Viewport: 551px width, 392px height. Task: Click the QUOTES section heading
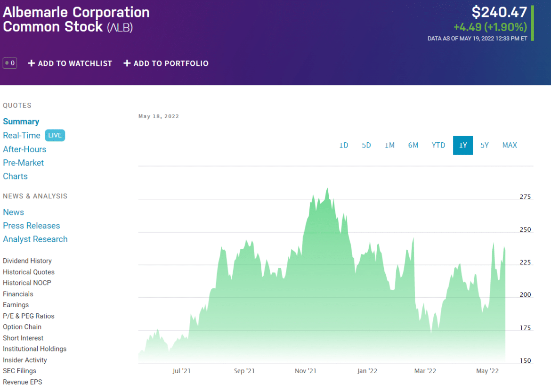(17, 106)
